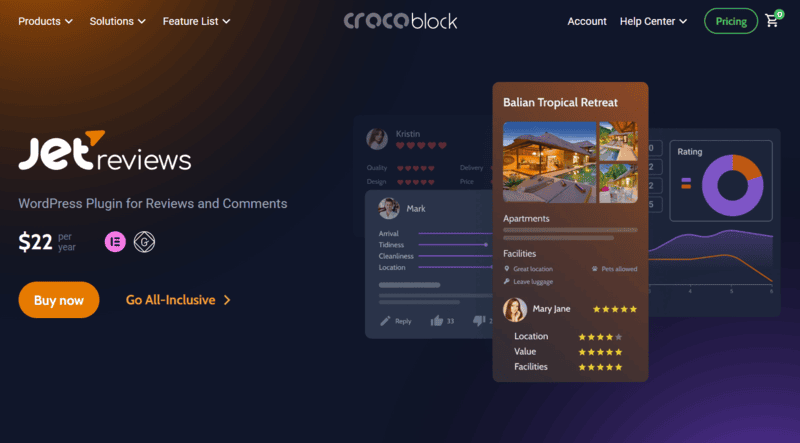Click the Pets allowed paw icon

coord(595,268)
